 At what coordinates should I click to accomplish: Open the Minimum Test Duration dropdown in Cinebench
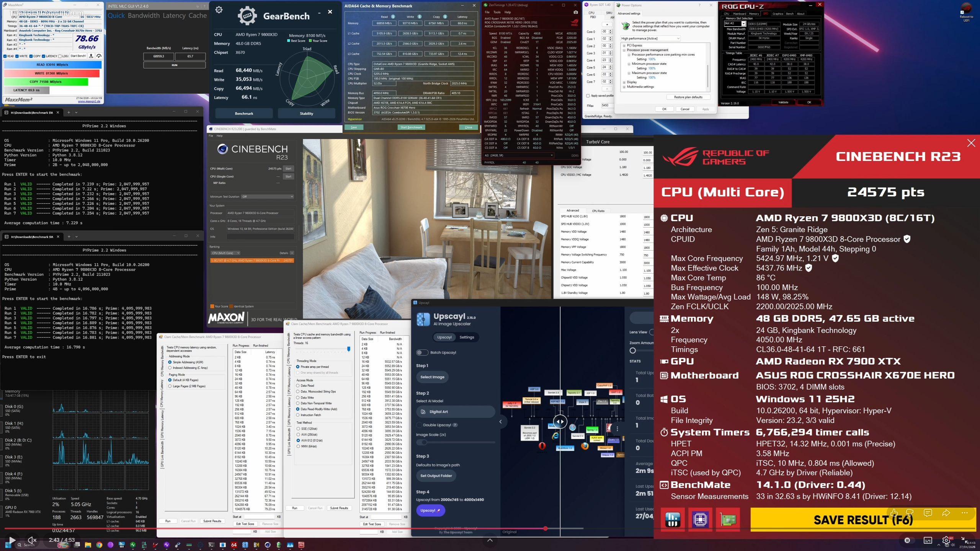pos(268,197)
